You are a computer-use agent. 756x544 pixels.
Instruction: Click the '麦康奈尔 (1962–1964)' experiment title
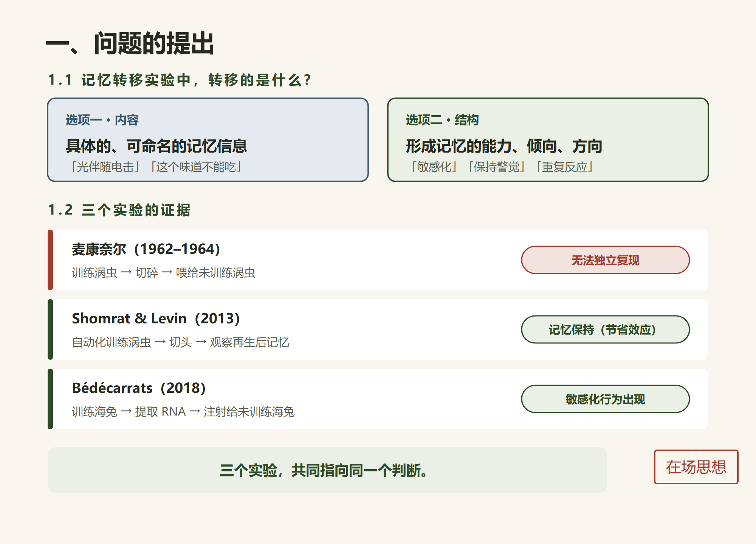pyautogui.click(x=146, y=249)
